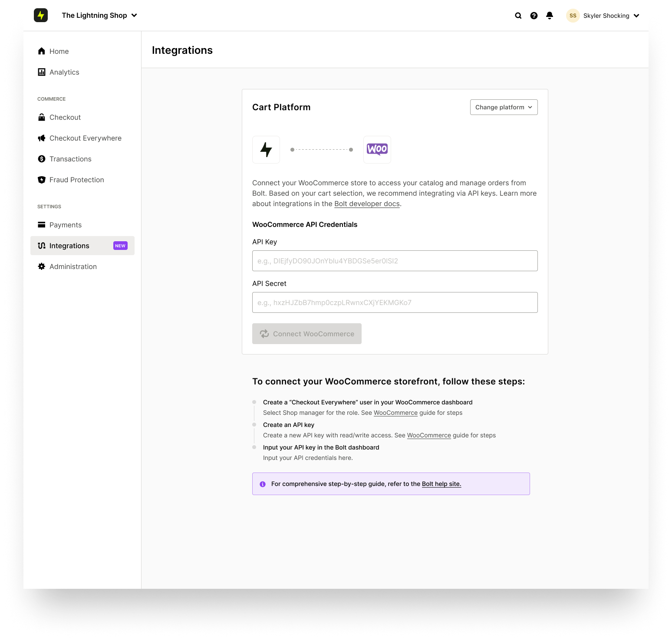Image resolution: width=672 pixels, height=640 pixels.
Task: Click the purple info icon in guide banner
Action: click(x=263, y=484)
